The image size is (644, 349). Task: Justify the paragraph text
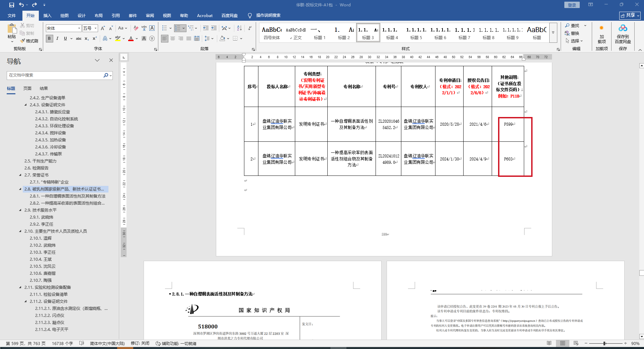tap(189, 39)
